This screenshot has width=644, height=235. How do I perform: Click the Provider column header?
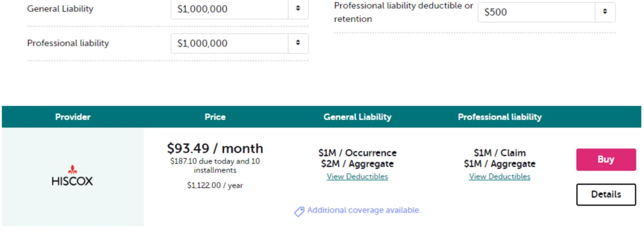pyautogui.click(x=73, y=117)
